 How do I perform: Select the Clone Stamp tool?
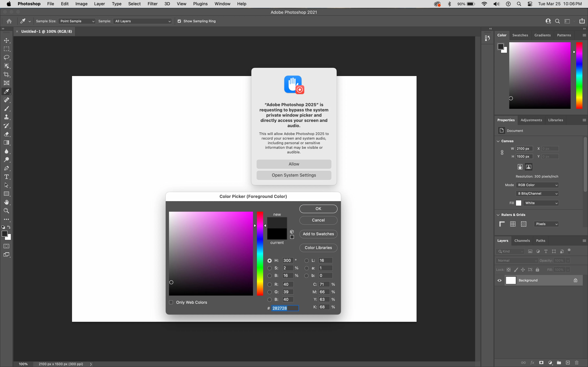pyautogui.click(x=7, y=117)
